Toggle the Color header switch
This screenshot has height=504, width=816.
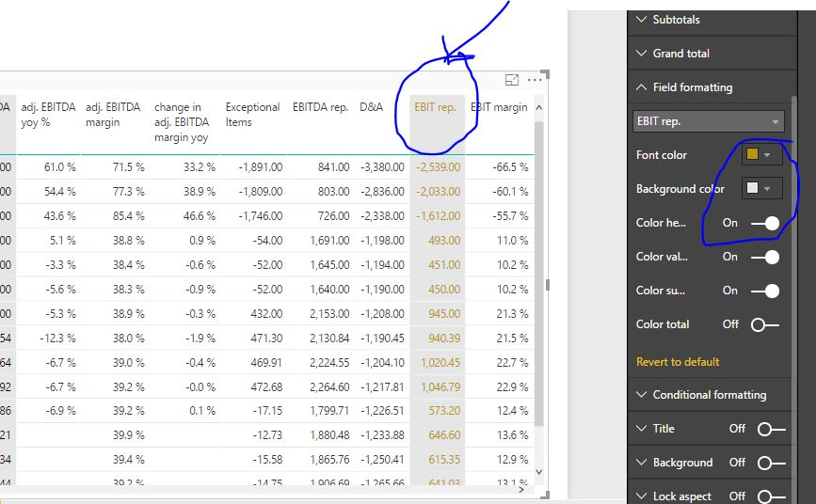(x=765, y=223)
